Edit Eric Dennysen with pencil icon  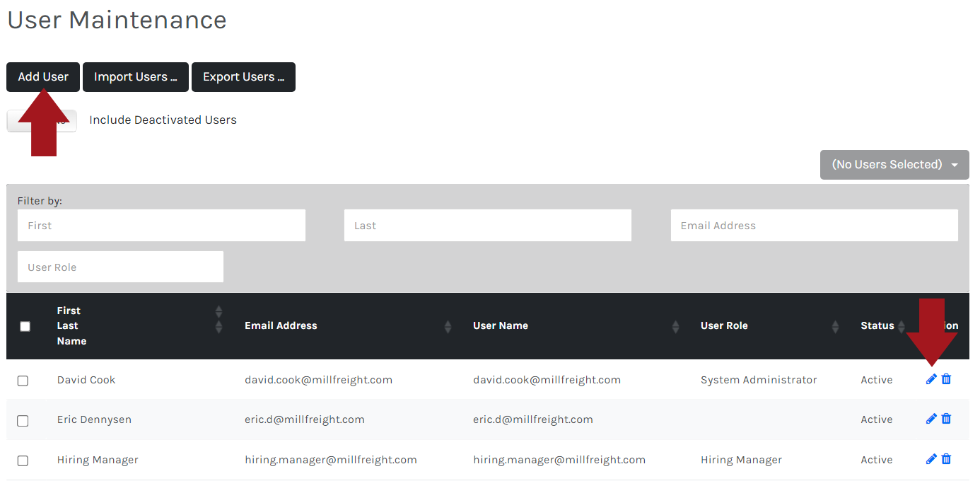tap(931, 419)
